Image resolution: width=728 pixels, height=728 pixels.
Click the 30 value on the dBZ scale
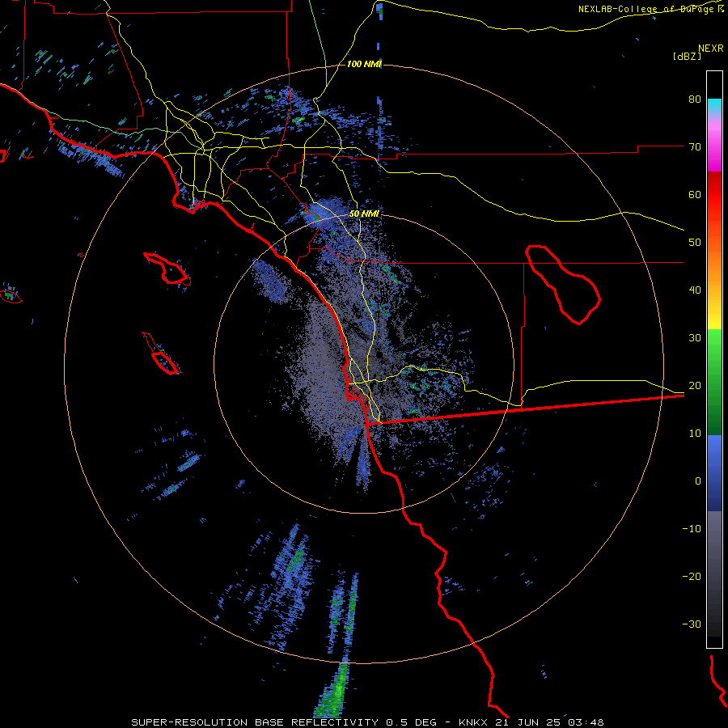[x=695, y=338]
